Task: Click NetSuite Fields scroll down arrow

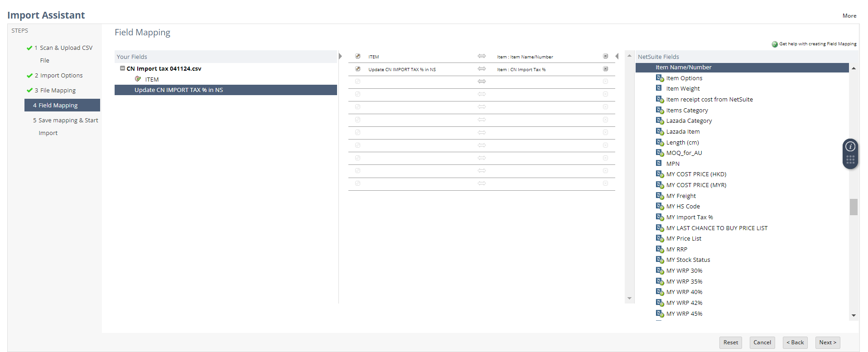Action: [854, 315]
